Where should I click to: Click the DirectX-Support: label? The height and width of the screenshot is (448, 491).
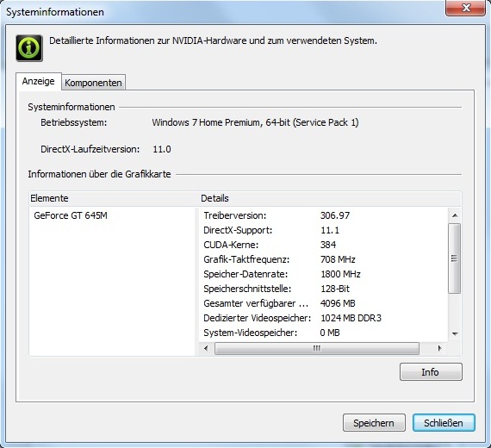tap(238, 230)
